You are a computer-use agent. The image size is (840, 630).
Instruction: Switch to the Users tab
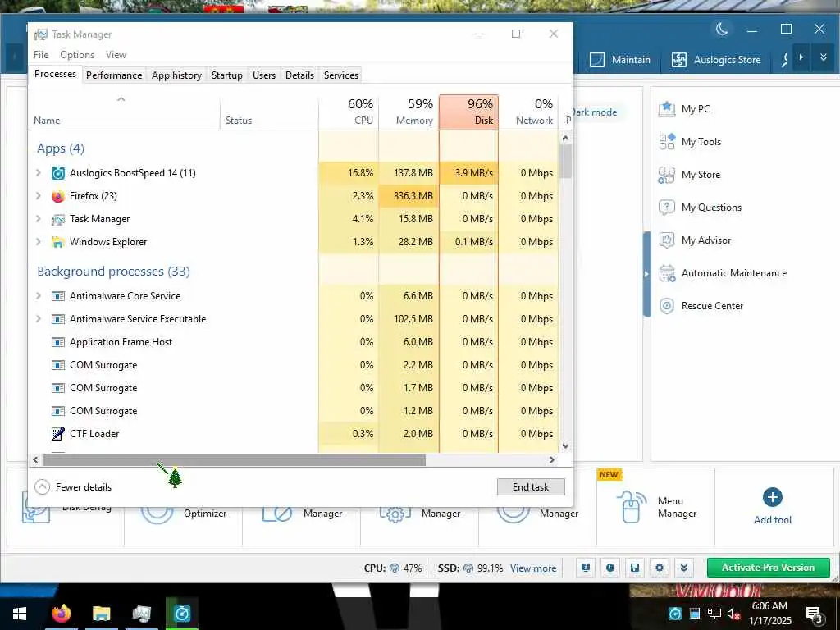pos(264,75)
